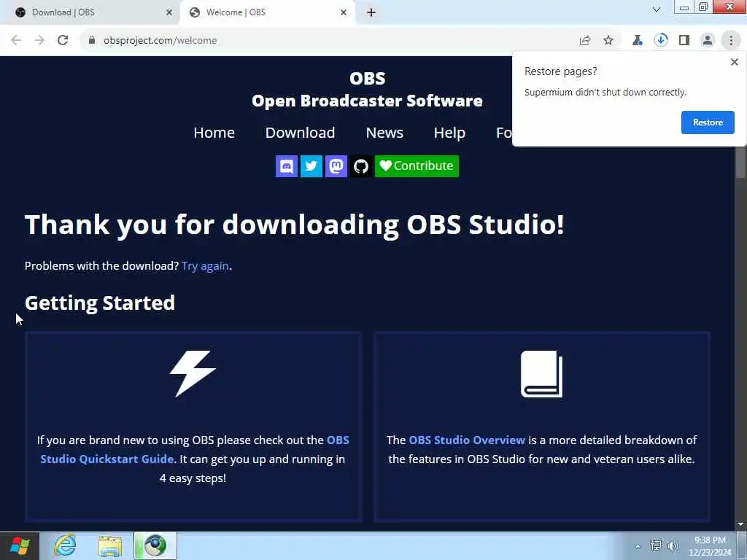The image size is (747, 560).
Task: Click the Restore button
Action: click(x=708, y=122)
